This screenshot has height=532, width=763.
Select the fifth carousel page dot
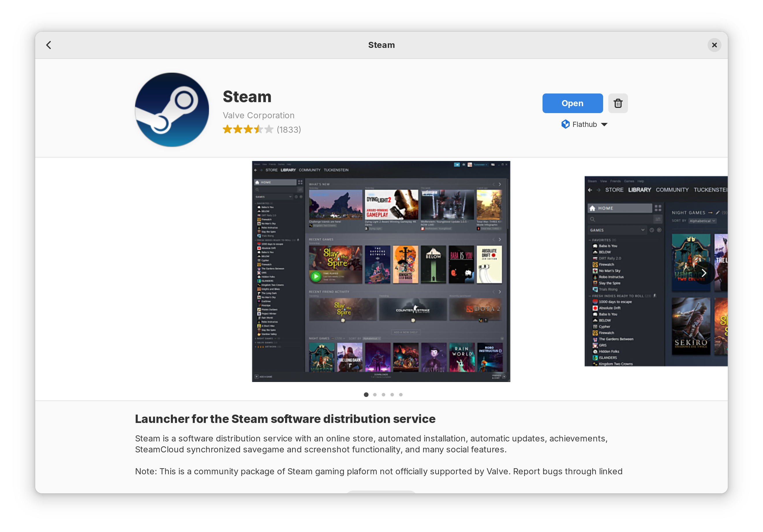(x=401, y=395)
